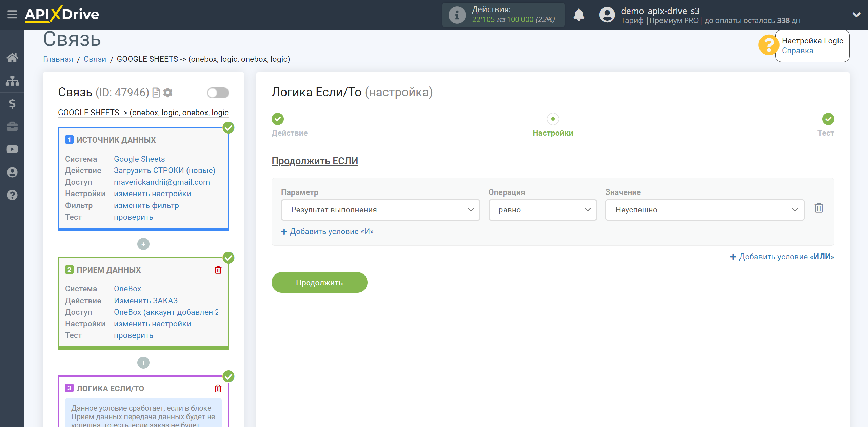Add an «ИЛИ» condition

[782, 257]
